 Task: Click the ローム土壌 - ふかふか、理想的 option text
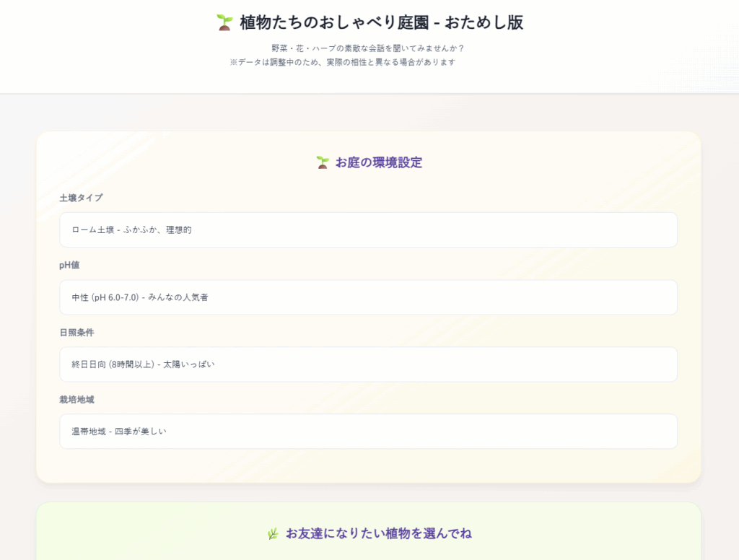[131, 229]
